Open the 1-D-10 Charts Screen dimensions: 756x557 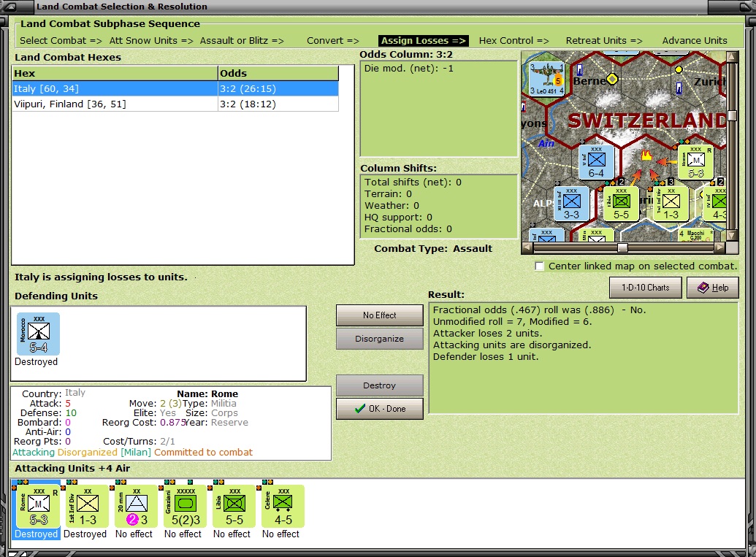pyautogui.click(x=645, y=288)
